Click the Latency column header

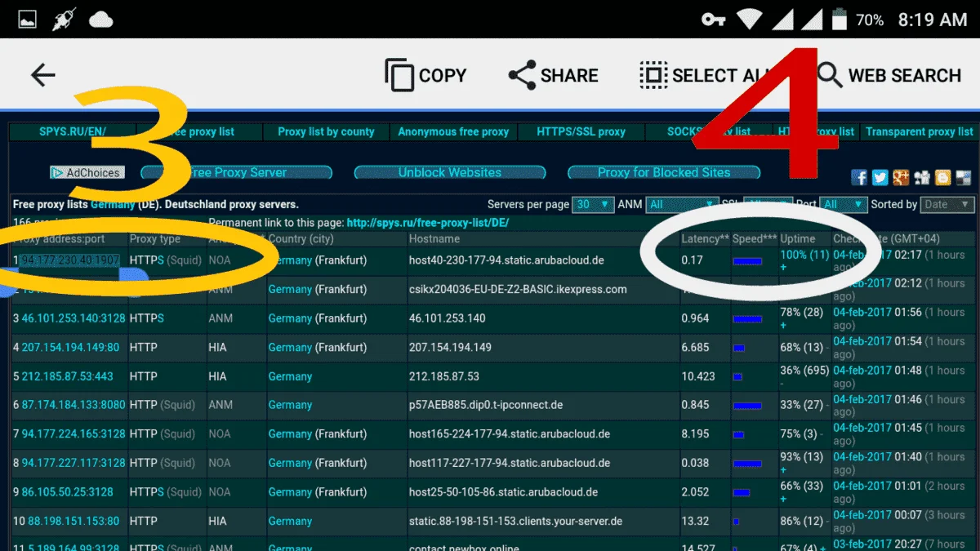[x=706, y=239]
